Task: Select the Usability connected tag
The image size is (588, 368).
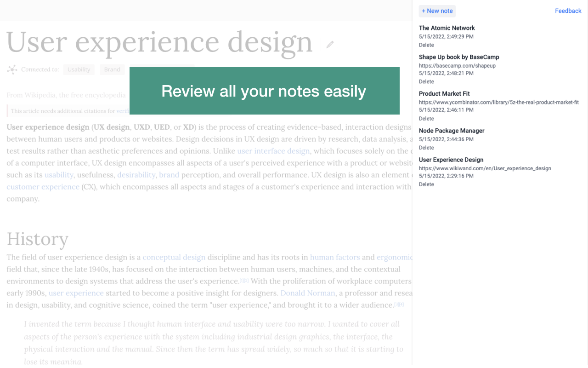Action: (x=79, y=69)
